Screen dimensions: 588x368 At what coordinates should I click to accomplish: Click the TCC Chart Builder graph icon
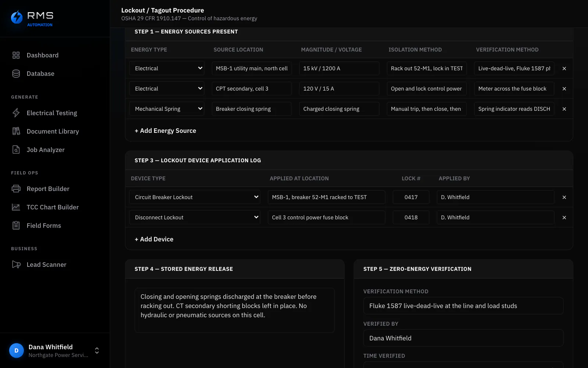(16, 207)
